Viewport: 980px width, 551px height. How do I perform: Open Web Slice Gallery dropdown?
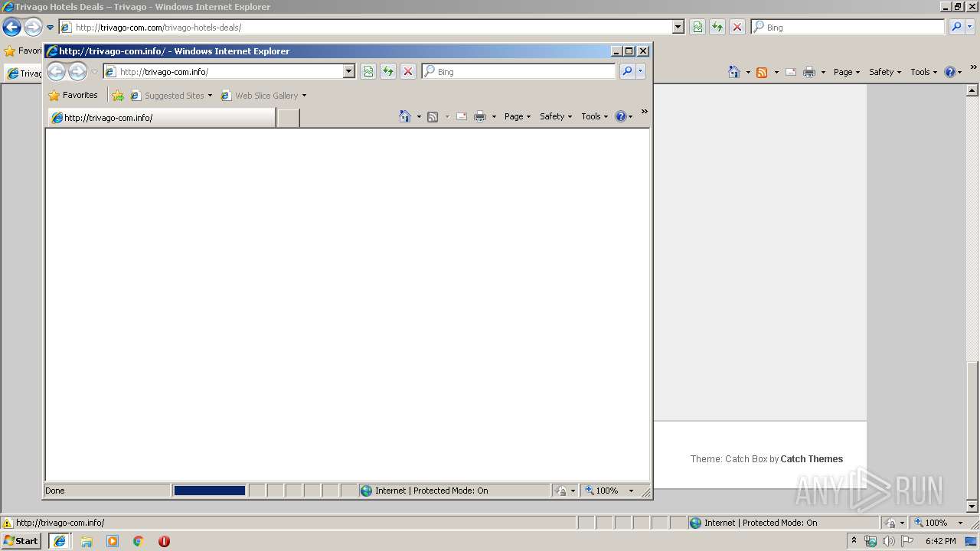(263, 96)
